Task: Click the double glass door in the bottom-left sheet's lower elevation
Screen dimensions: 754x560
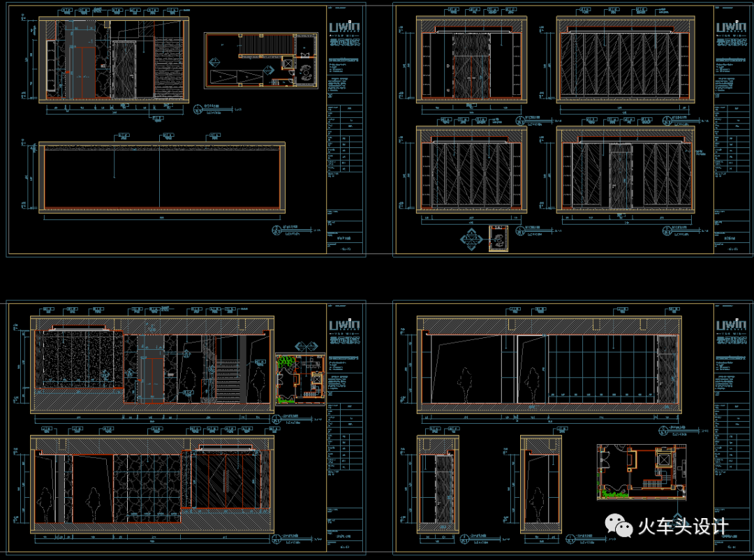Action: pyautogui.click(x=225, y=480)
